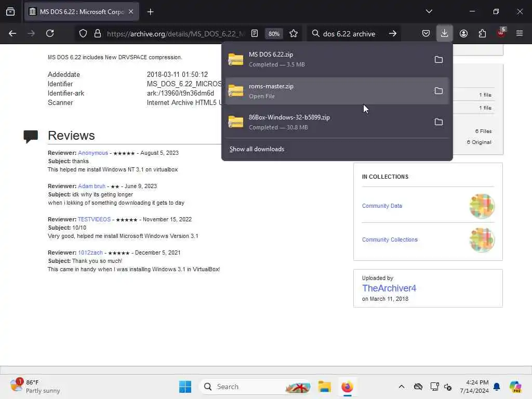Click the archive.org URL address field
Viewport: 532px width, 399px height.
(x=176, y=34)
